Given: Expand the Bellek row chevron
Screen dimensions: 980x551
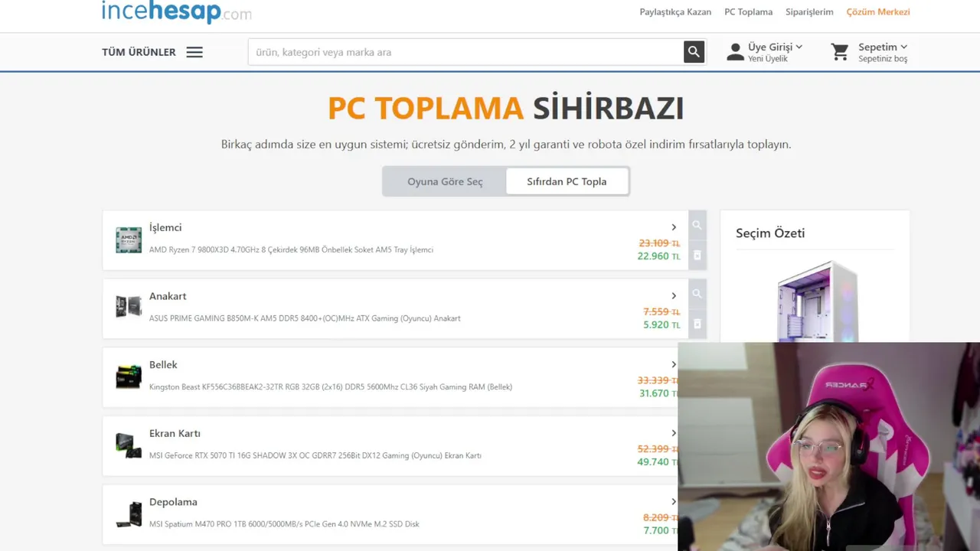Looking at the screenshot, I should (674, 364).
